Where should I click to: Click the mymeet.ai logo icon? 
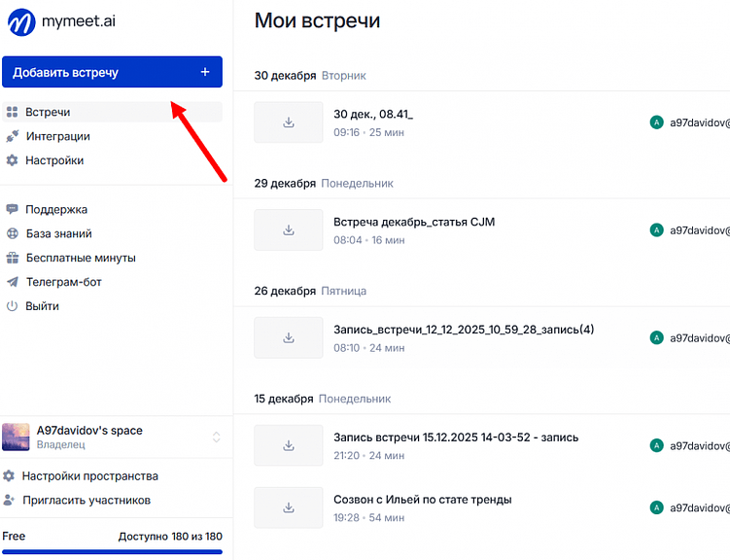[x=21, y=22]
